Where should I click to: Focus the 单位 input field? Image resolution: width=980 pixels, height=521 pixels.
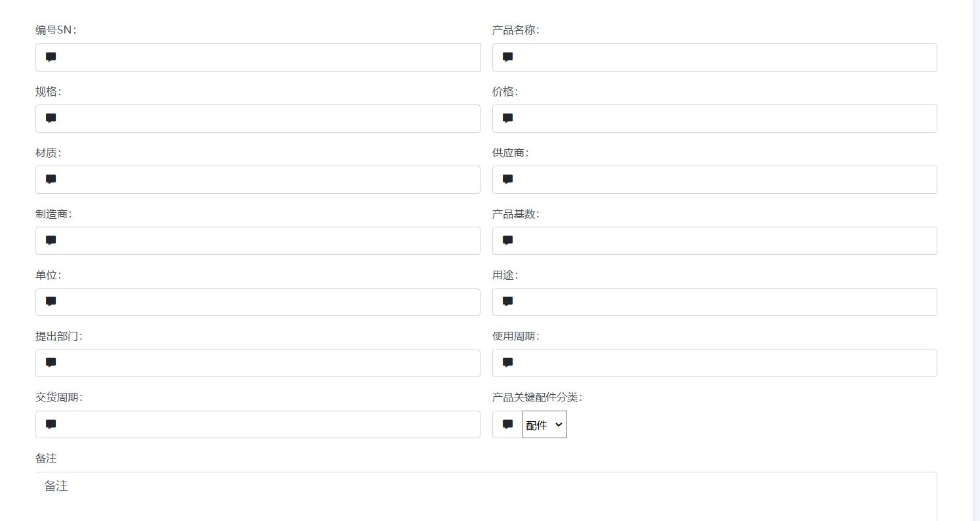[269, 302]
